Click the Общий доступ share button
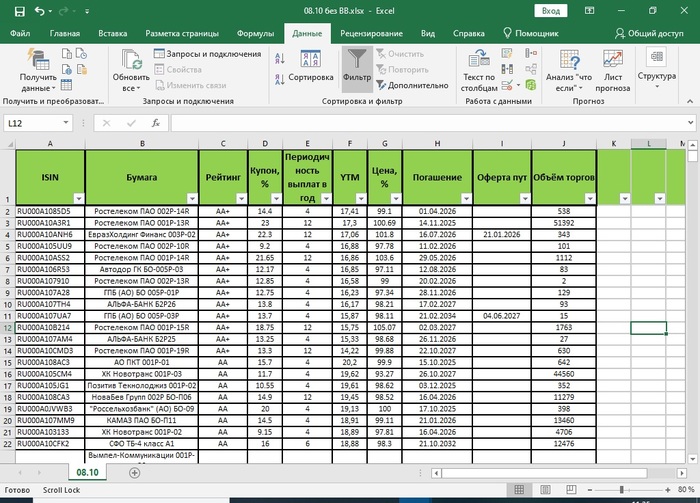This screenshot has height=503, width=700. [647, 33]
